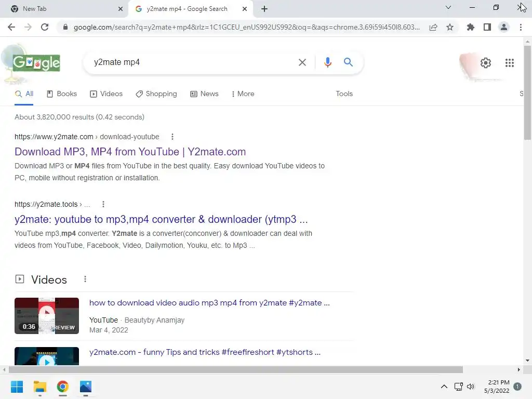
Task: Open the Tools search options
Action: 344,94
